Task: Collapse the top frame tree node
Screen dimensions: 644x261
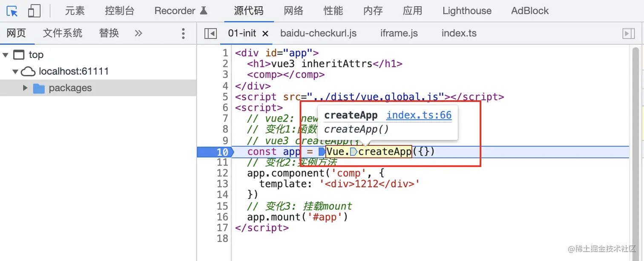Action: [x=6, y=55]
